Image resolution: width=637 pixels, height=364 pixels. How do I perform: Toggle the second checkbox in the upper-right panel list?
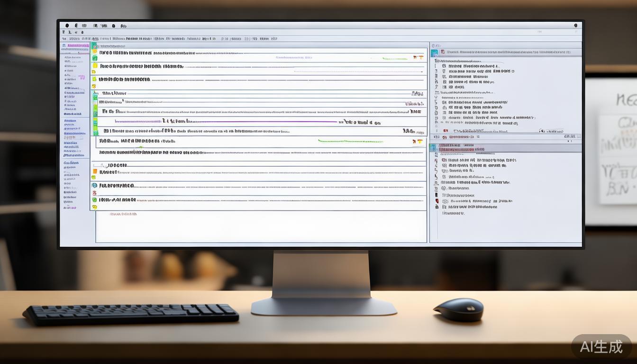point(444,72)
